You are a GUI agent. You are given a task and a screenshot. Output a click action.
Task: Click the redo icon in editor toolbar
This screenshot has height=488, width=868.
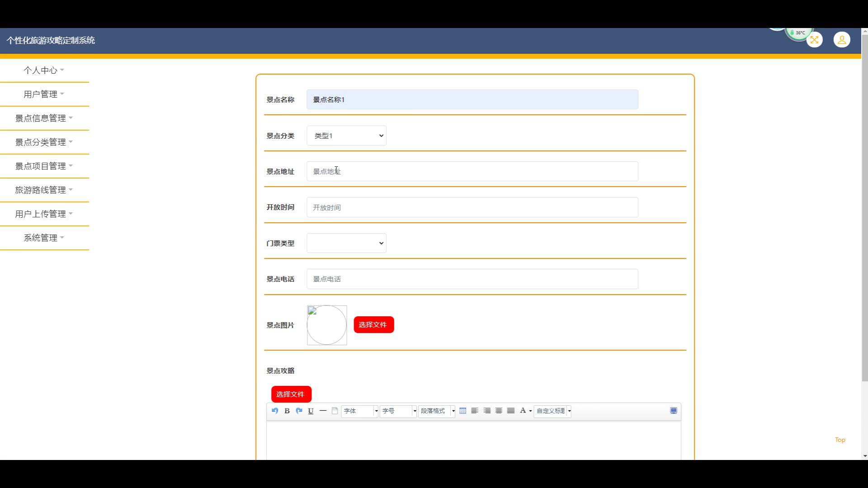click(x=299, y=411)
